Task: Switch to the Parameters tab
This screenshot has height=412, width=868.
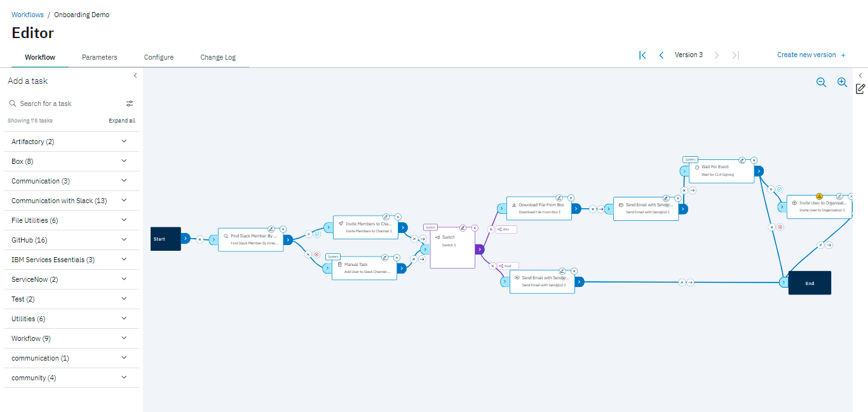Action: point(99,56)
